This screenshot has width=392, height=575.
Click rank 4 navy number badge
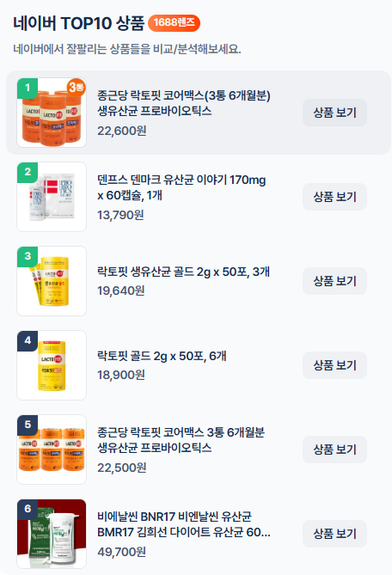pyautogui.click(x=28, y=340)
